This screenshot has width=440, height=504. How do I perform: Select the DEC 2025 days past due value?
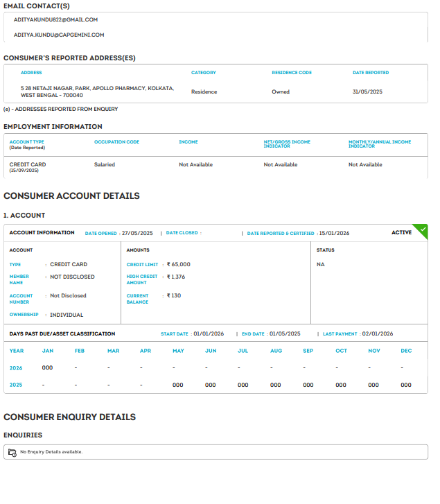pyautogui.click(x=406, y=385)
